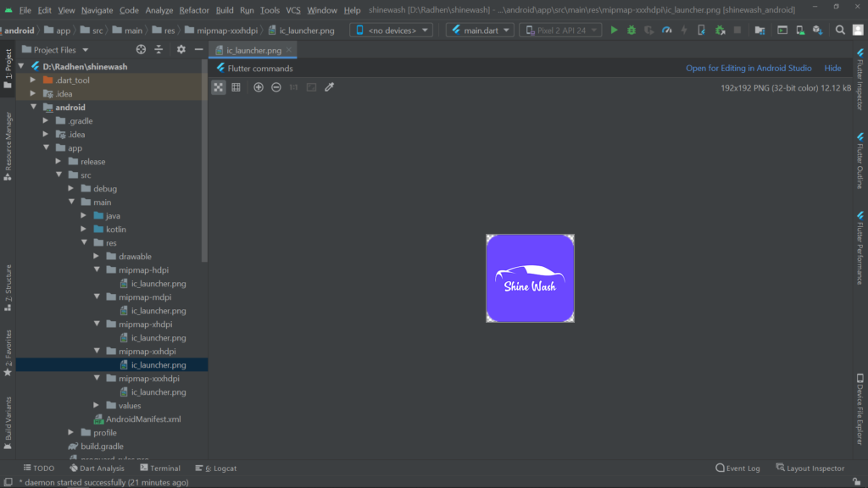868x488 pixels.
Task: Expand the drawable folder
Action: click(x=97, y=257)
